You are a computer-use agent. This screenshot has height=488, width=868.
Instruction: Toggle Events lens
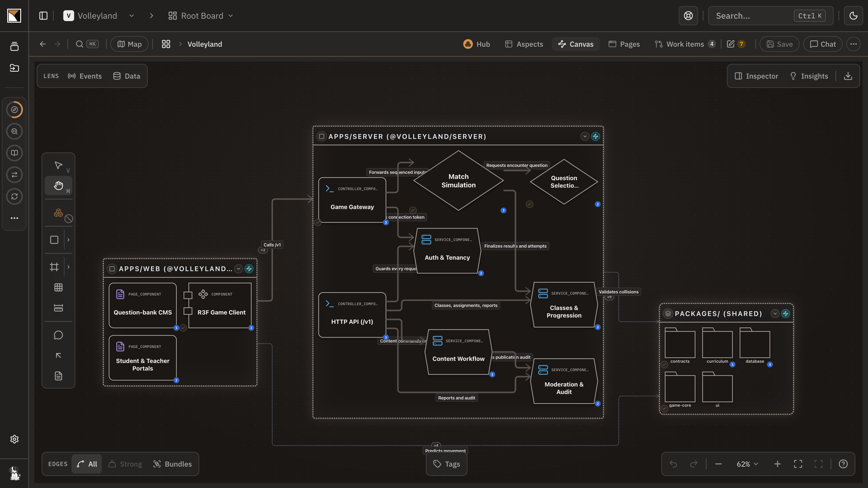85,76
